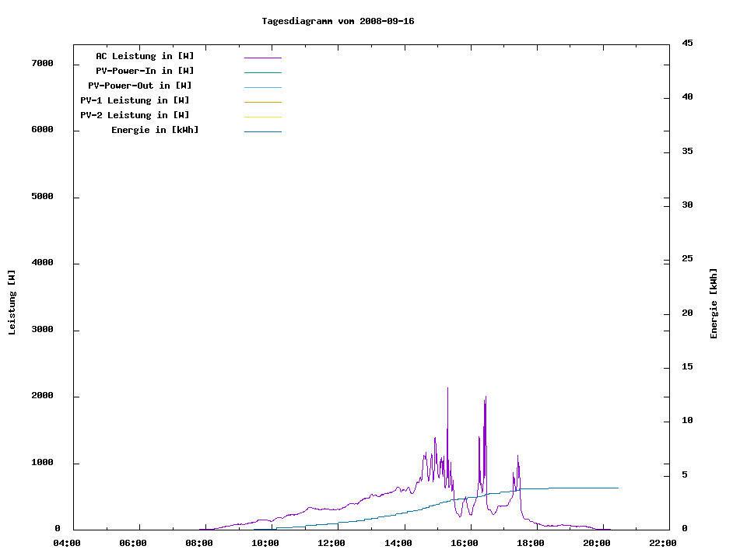The height and width of the screenshot is (560, 747).
Task: Click the purple AC Leistung legend line
Action: click(262, 58)
